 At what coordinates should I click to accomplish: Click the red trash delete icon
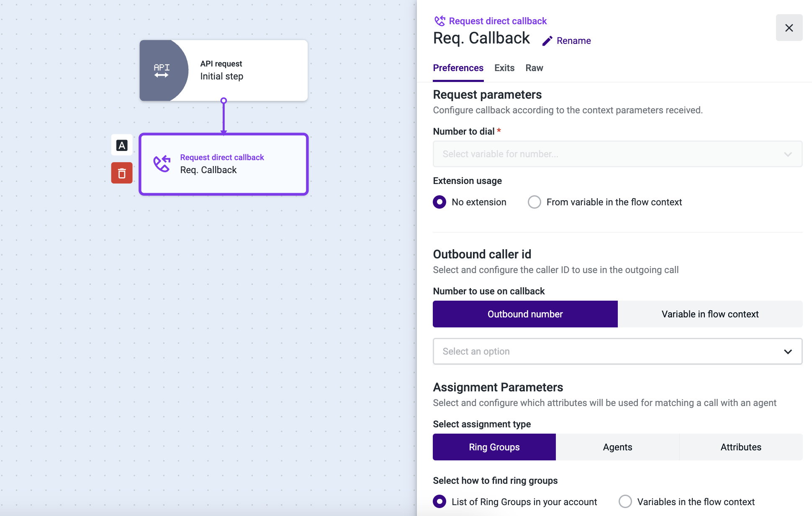click(x=122, y=173)
